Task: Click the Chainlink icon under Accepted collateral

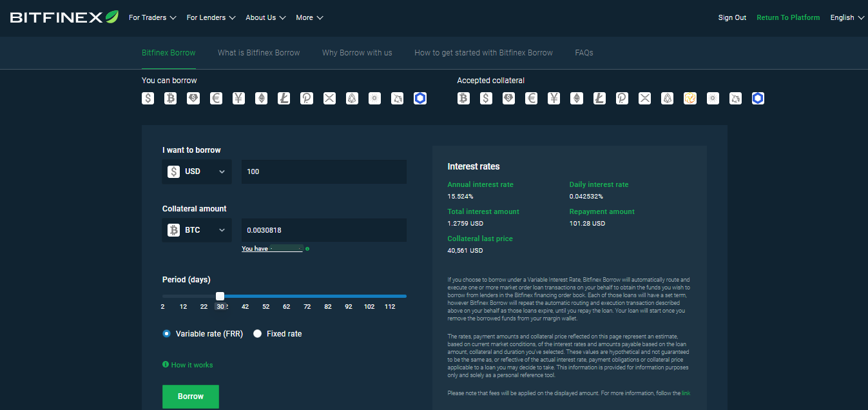Action: coord(758,99)
